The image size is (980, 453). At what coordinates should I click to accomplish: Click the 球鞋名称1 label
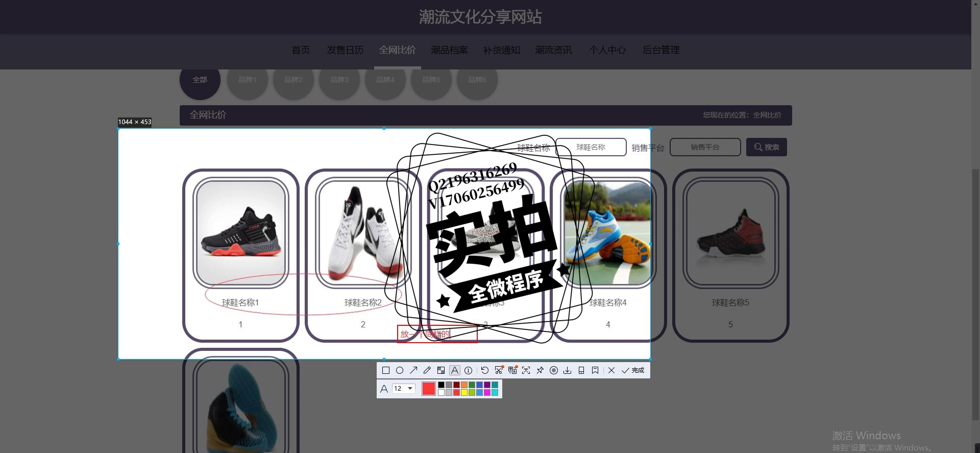(x=240, y=303)
